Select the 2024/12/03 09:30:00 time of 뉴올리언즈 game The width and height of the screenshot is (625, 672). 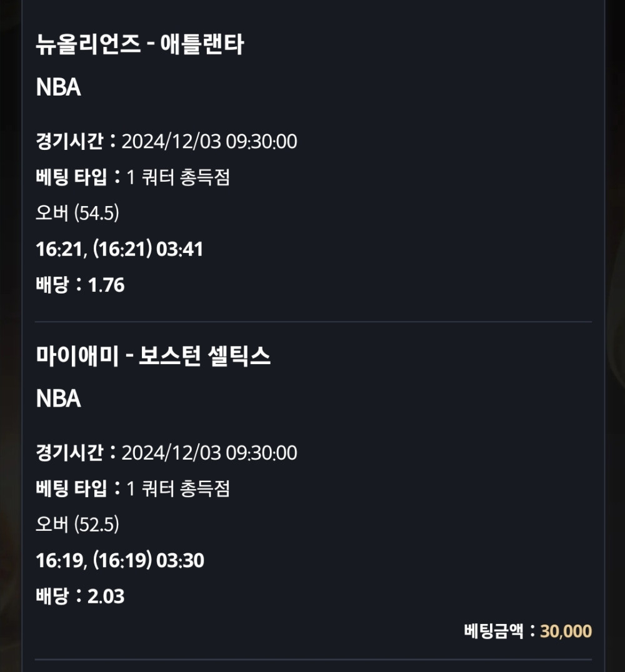click(x=209, y=142)
